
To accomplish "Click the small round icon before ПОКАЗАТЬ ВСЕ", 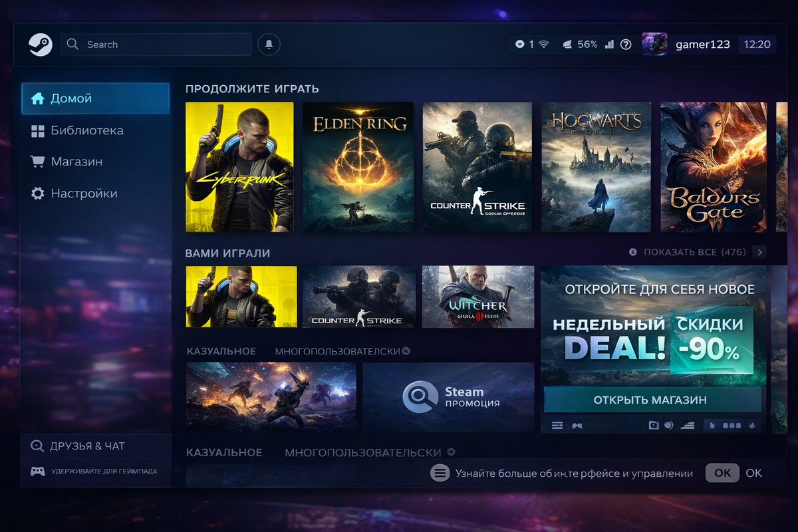I will (632, 253).
